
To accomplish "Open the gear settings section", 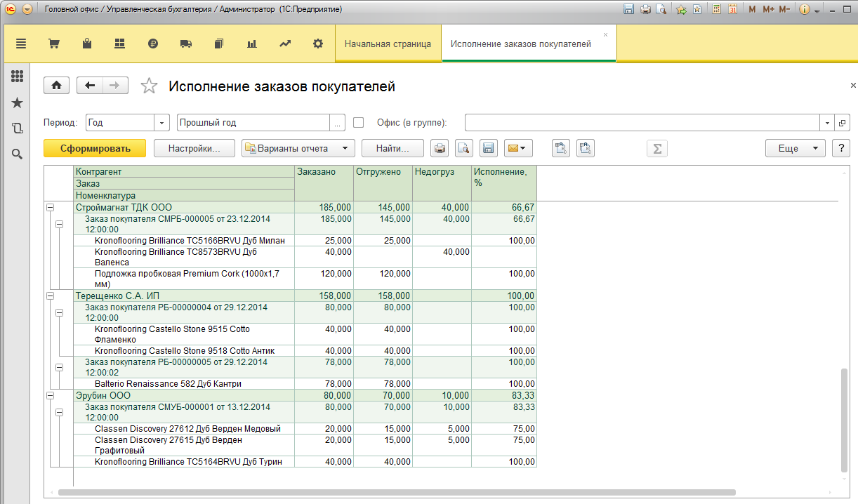I will pos(318,44).
